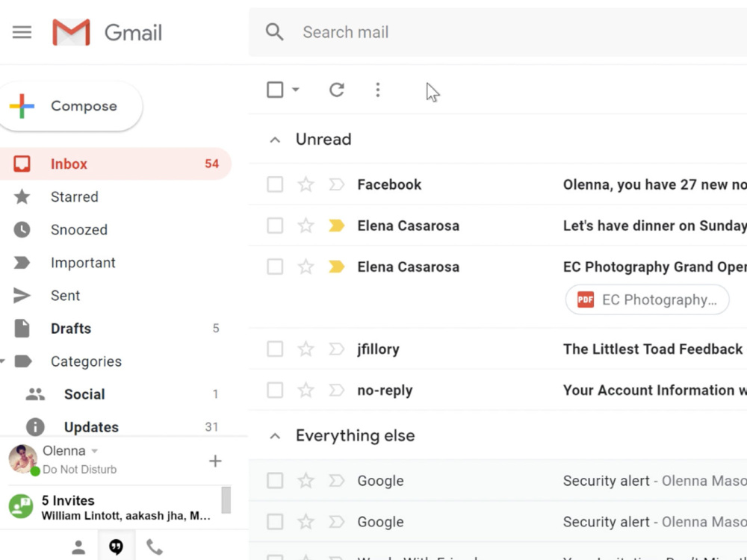Star the jfillory email
This screenshot has width=747, height=560.
pyautogui.click(x=306, y=349)
